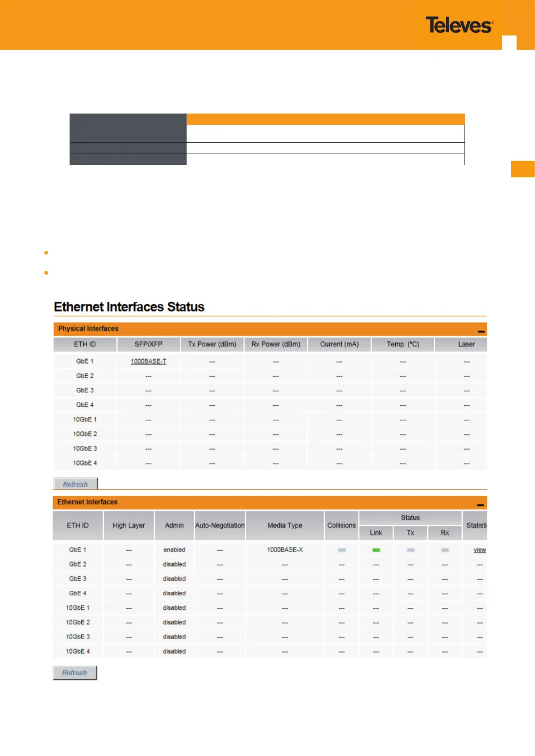Image resolution: width=535 pixels, height=756 pixels.
Task: Select the Ethernet Interfaces panel title
Action: point(87,502)
